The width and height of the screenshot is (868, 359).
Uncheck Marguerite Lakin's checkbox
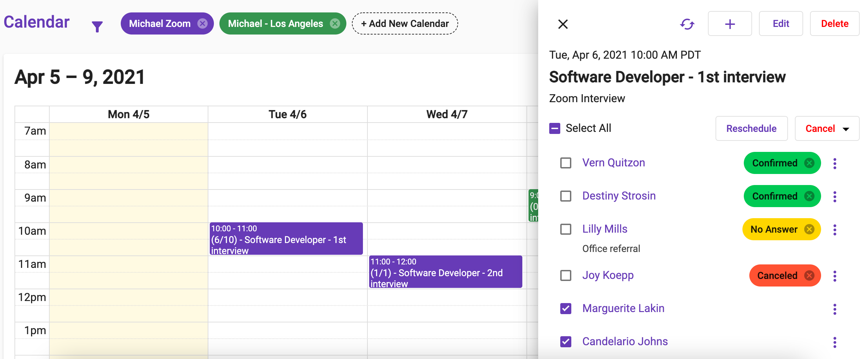pos(566,309)
